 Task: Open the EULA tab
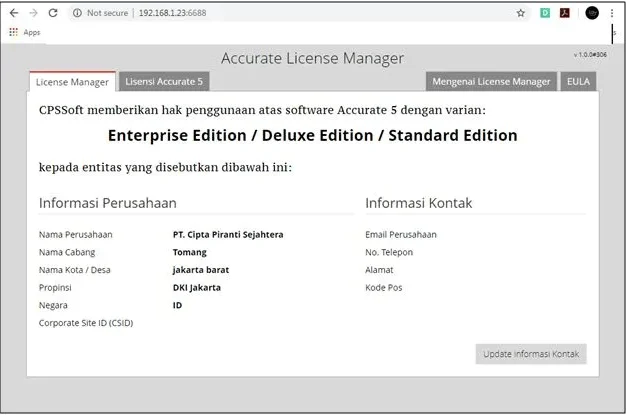578,82
